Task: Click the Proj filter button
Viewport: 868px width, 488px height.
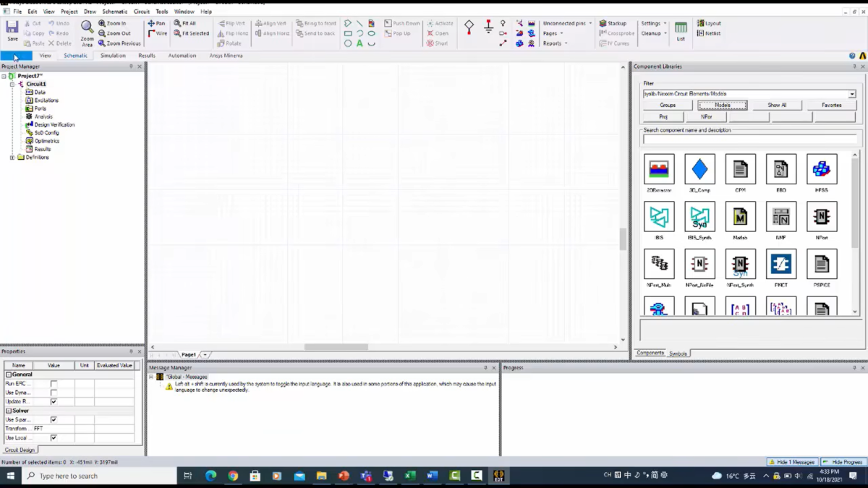Action: coord(663,116)
